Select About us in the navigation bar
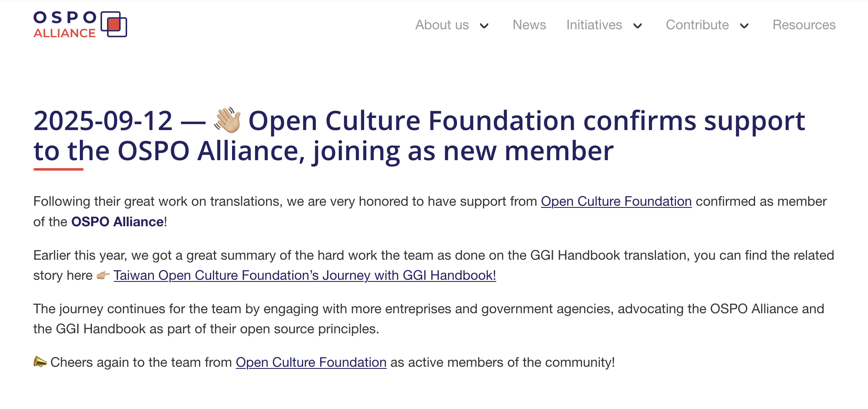This screenshot has width=868, height=409. (x=442, y=25)
